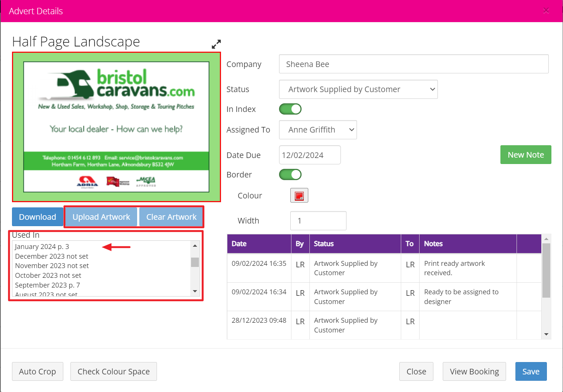Click the Company name field
The image size is (563, 392).
pos(414,64)
